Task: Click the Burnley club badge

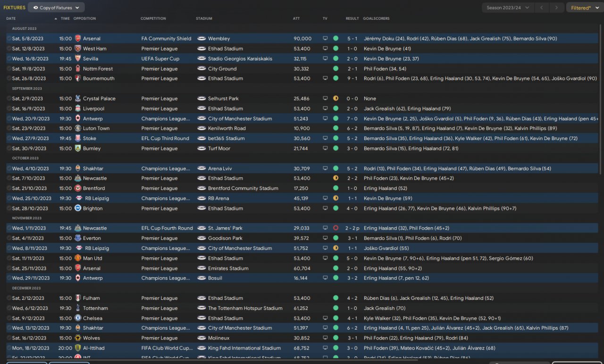Action: pyautogui.click(x=78, y=148)
